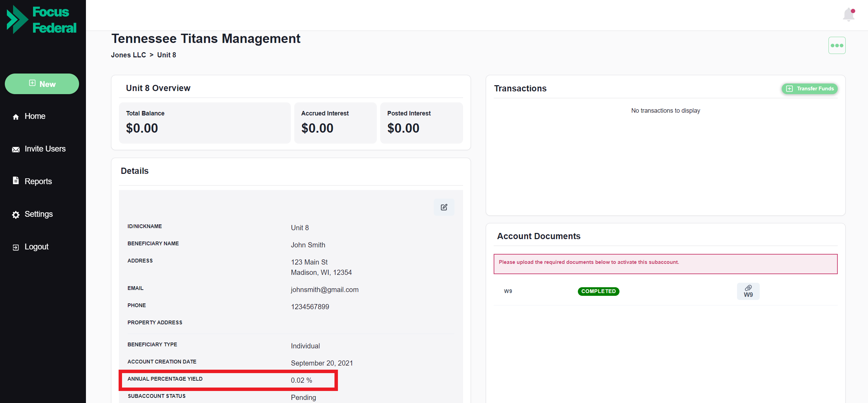
Task: Select Unit 8 in the breadcrumb
Action: (167, 55)
